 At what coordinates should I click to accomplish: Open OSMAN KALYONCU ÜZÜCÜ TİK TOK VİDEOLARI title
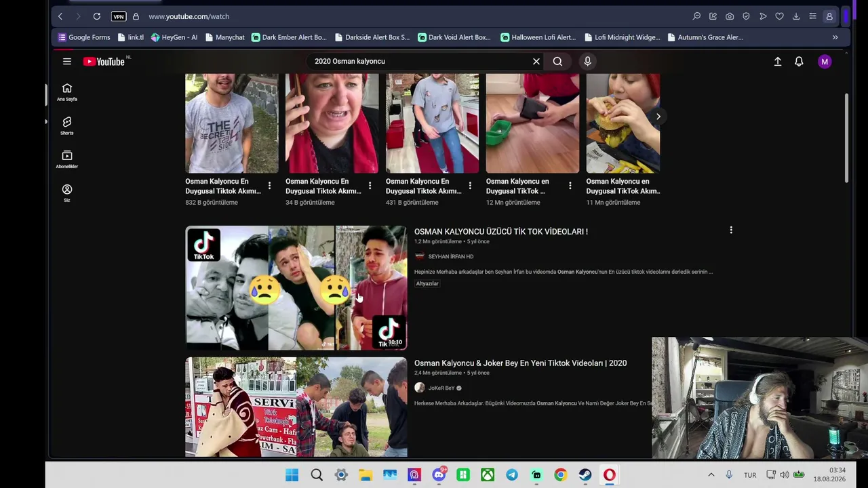coord(501,232)
